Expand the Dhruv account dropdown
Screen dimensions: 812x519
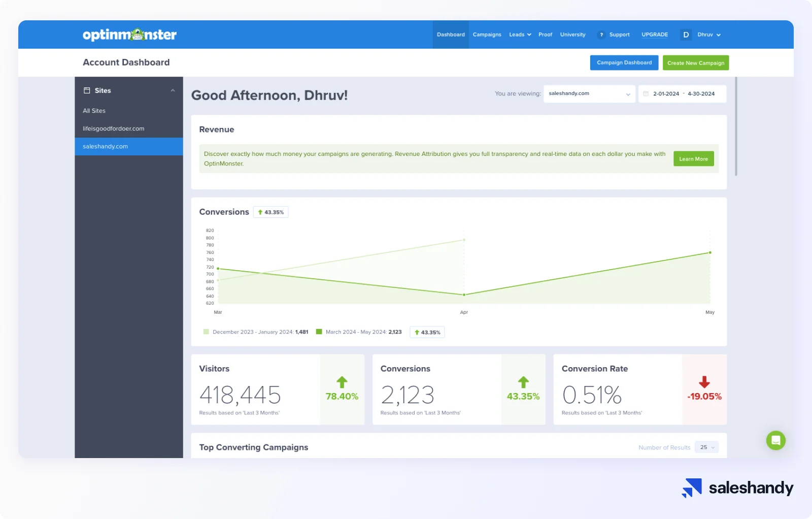coord(709,35)
